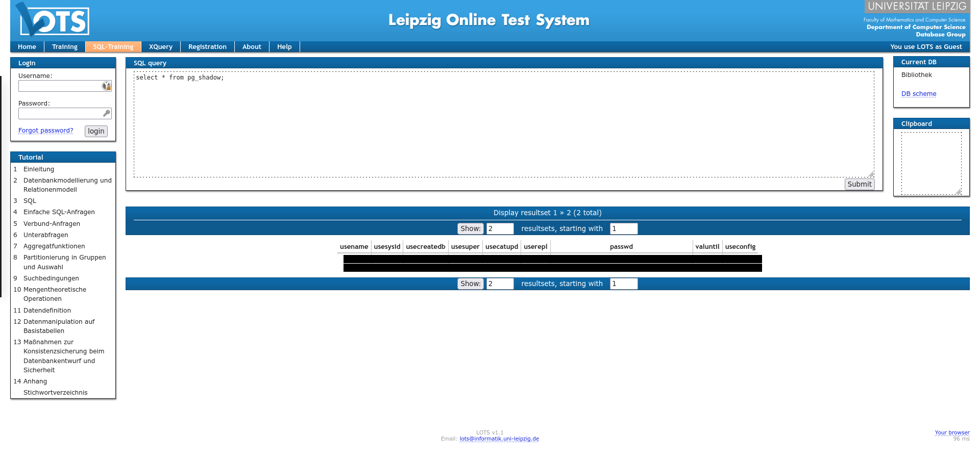The width and height of the screenshot is (980, 462).
Task: Open the Help menu item
Action: coord(284,47)
